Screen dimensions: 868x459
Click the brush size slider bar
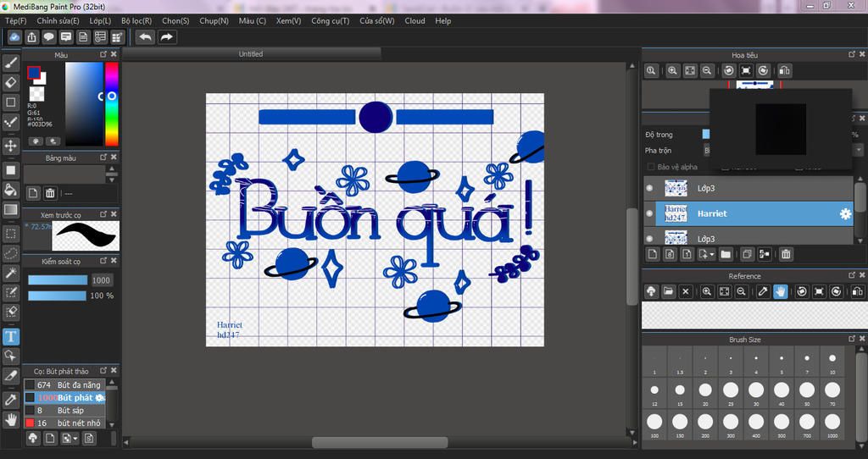(x=58, y=280)
